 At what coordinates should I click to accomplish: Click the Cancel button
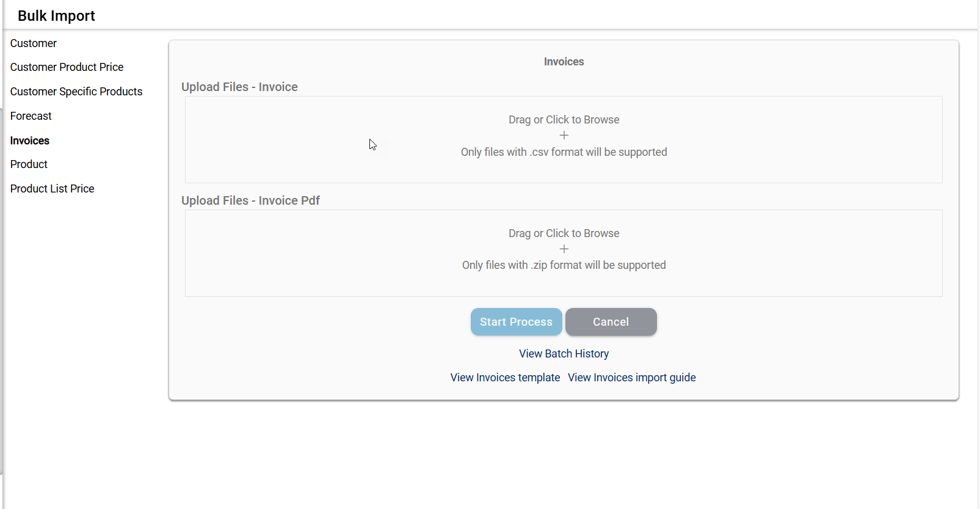click(611, 322)
